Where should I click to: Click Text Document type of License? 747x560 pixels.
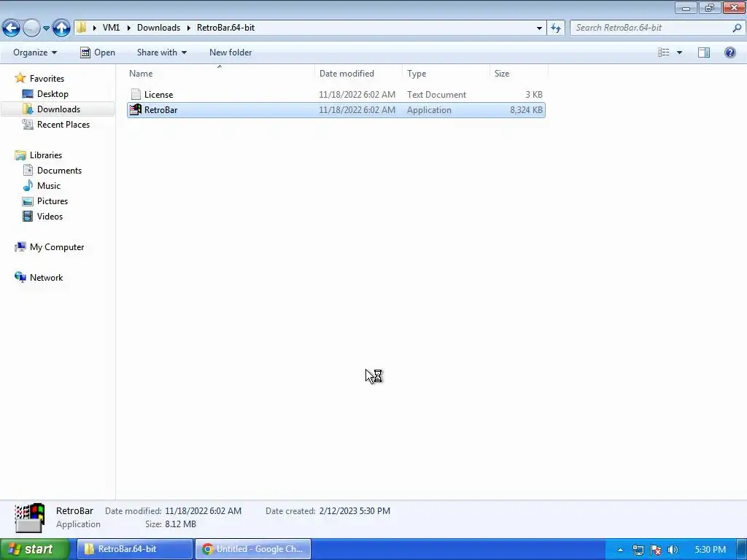[x=436, y=95]
